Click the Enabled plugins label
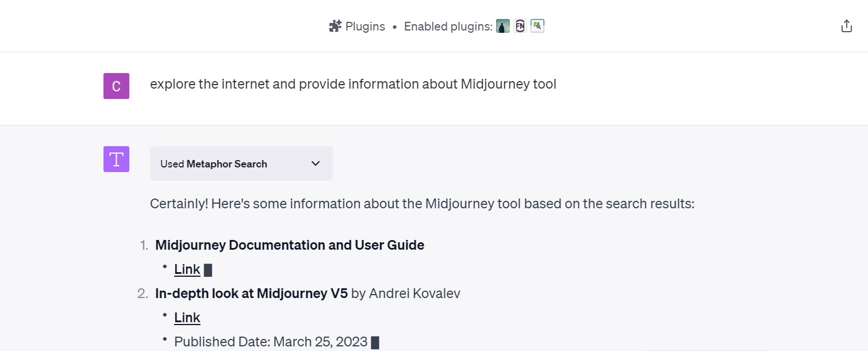Image resolution: width=868 pixels, height=351 pixels. click(x=448, y=26)
